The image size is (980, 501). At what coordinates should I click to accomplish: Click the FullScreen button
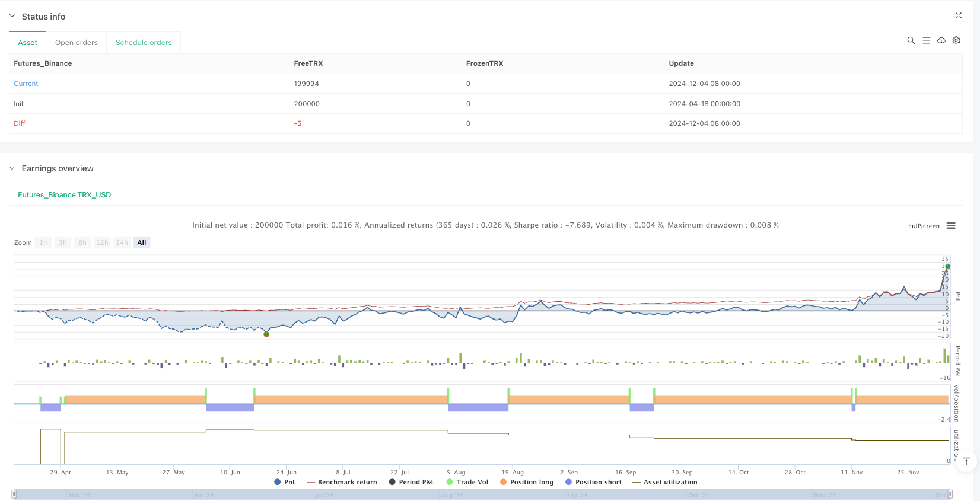pos(924,226)
